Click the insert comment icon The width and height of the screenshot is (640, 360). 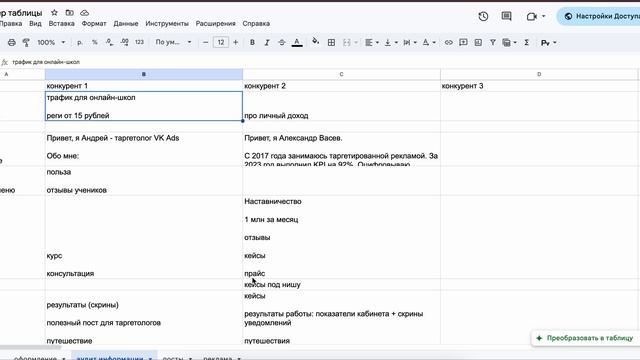[x=463, y=42]
